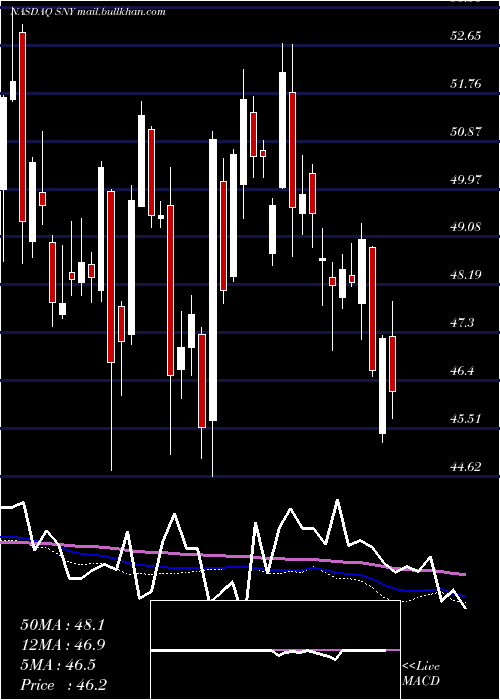Select the 49.08 price axis label
Viewport: 500px width, 700px height.
click(466, 227)
